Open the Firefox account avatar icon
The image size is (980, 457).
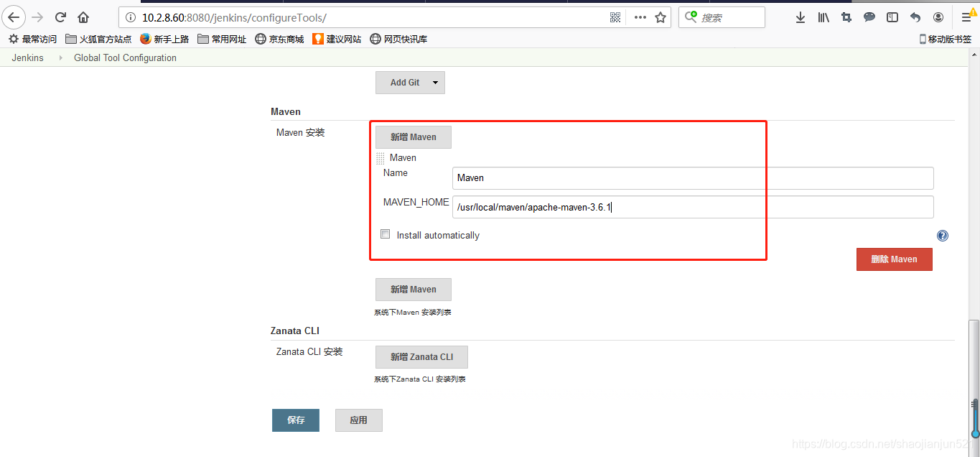click(938, 17)
